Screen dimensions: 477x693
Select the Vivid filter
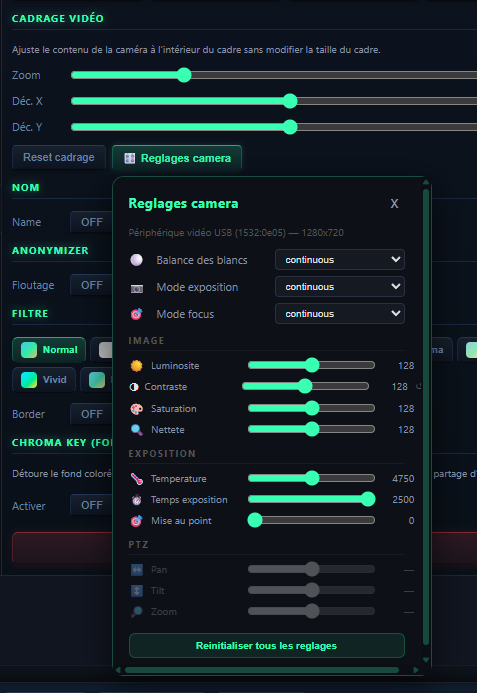(x=44, y=380)
